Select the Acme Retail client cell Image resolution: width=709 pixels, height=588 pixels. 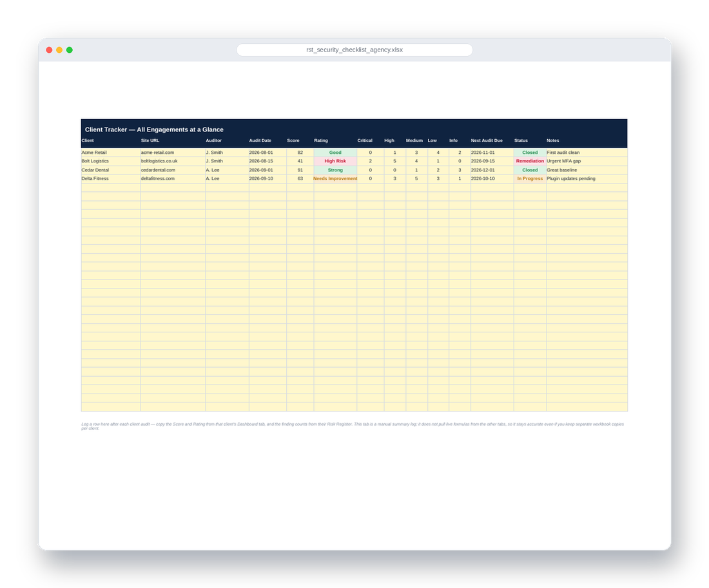(111, 153)
